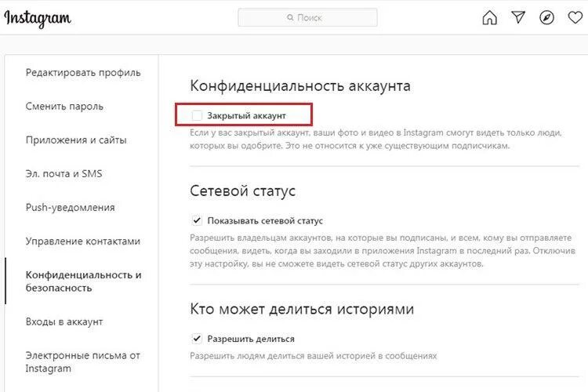Open the Instagram home feed icon
Image resolution: width=588 pixels, height=392 pixels.
[x=489, y=17]
